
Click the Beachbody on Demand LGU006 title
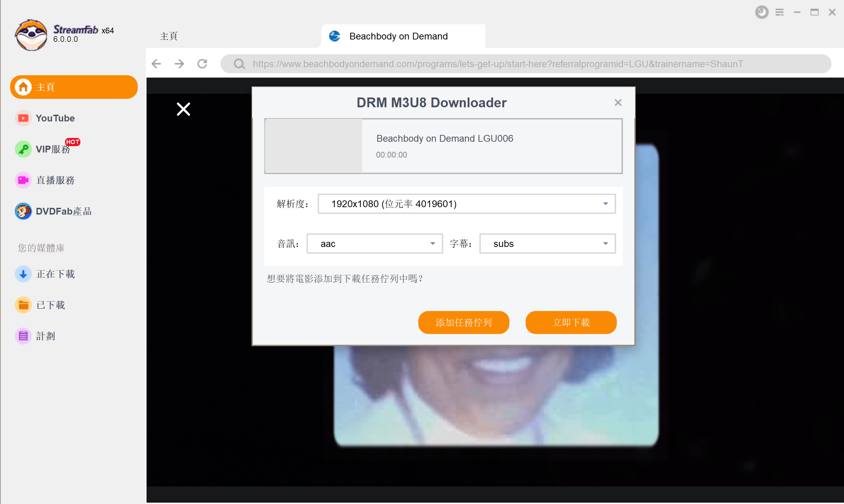pyautogui.click(x=444, y=138)
